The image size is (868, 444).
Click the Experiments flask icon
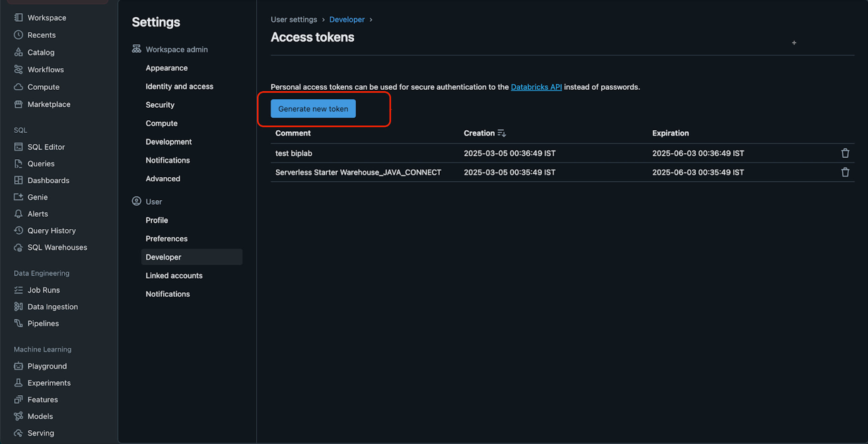pos(18,383)
